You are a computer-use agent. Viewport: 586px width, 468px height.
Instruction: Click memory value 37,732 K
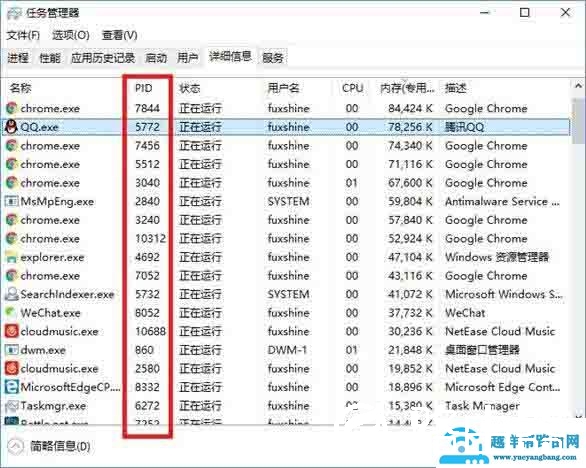click(410, 313)
